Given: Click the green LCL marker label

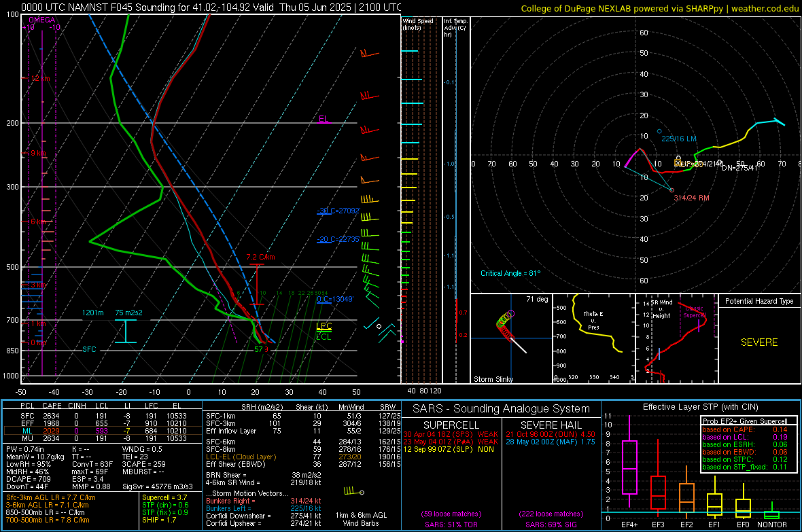Looking at the screenshot, I should [324, 336].
